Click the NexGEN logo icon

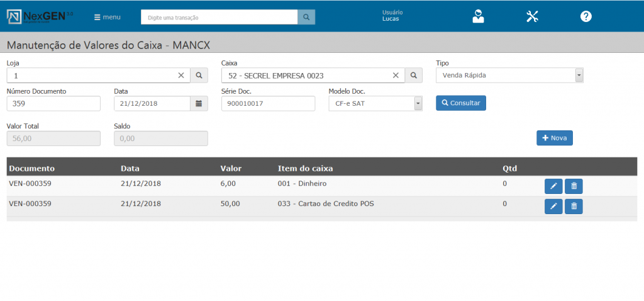pos(14,17)
